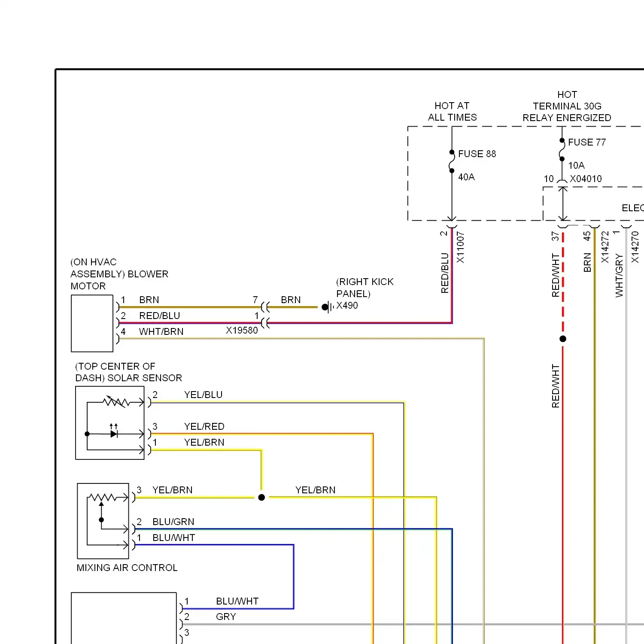Click connector label X19580
644x644 pixels.
(242, 330)
